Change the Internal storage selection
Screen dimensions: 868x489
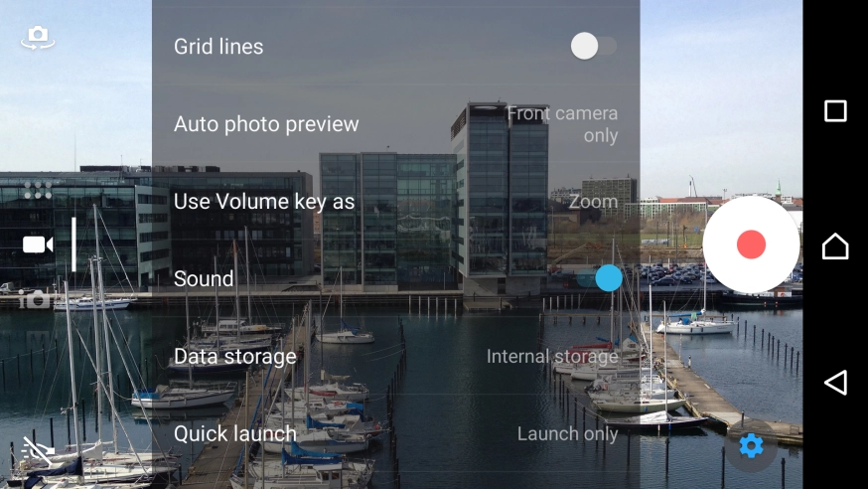click(552, 357)
